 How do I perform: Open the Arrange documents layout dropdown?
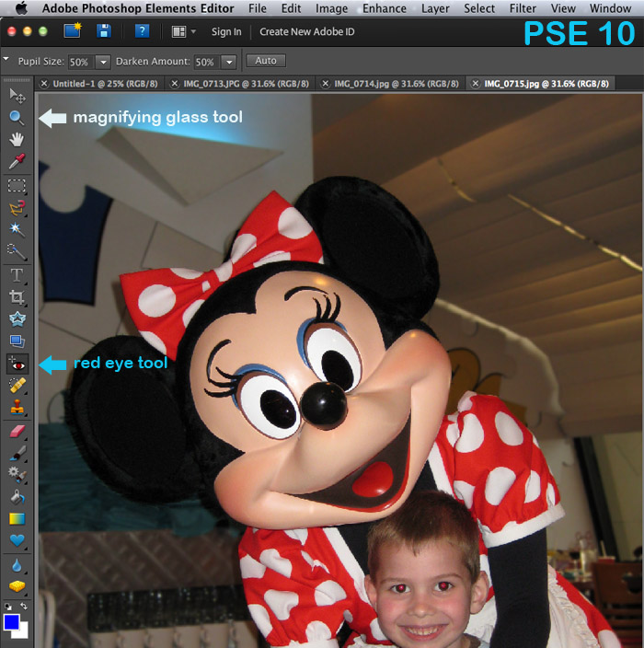(x=183, y=31)
